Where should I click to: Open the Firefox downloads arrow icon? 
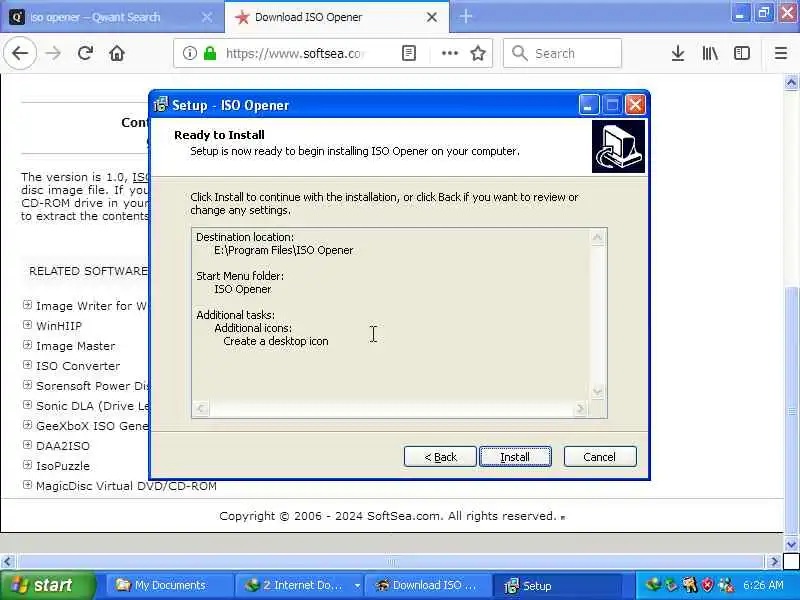tap(678, 53)
